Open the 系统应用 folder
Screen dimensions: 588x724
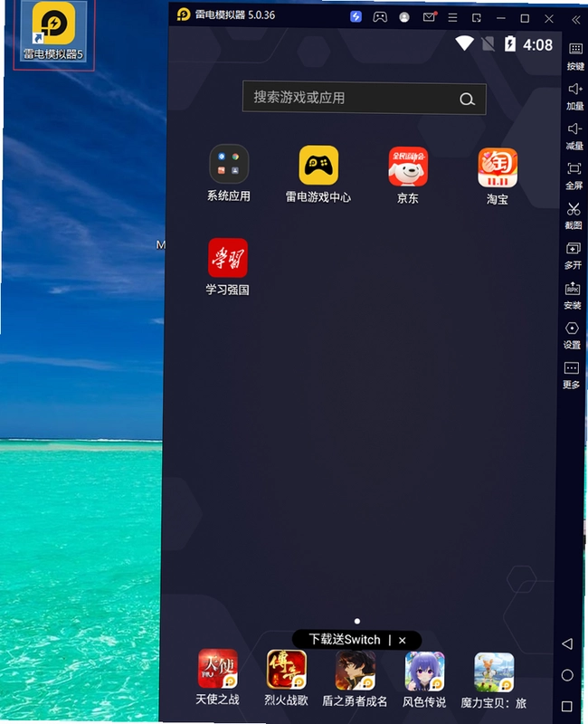point(229,165)
